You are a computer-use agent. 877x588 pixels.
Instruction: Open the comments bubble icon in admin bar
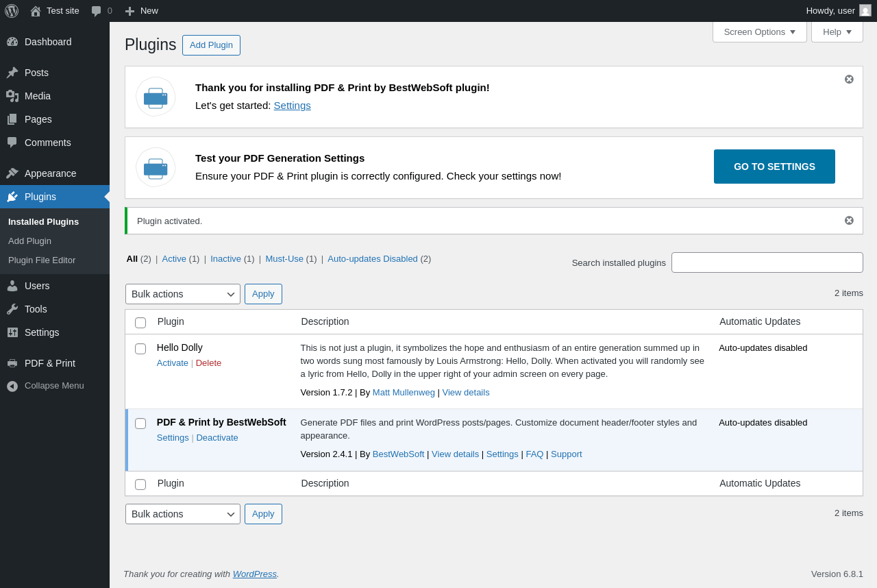pyautogui.click(x=97, y=11)
